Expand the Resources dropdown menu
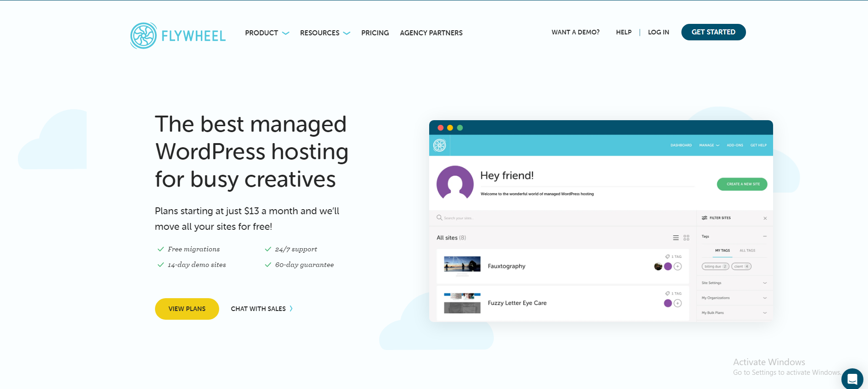 [x=325, y=33]
